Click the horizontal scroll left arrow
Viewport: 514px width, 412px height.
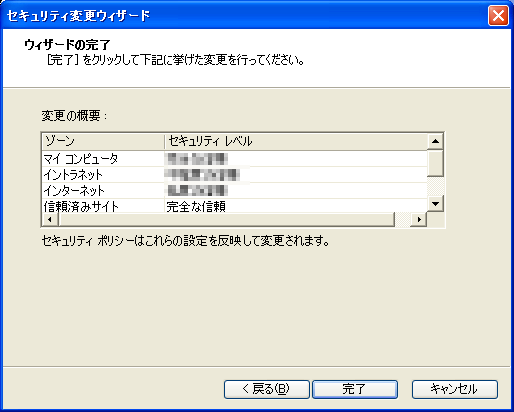click(x=50, y=219)
